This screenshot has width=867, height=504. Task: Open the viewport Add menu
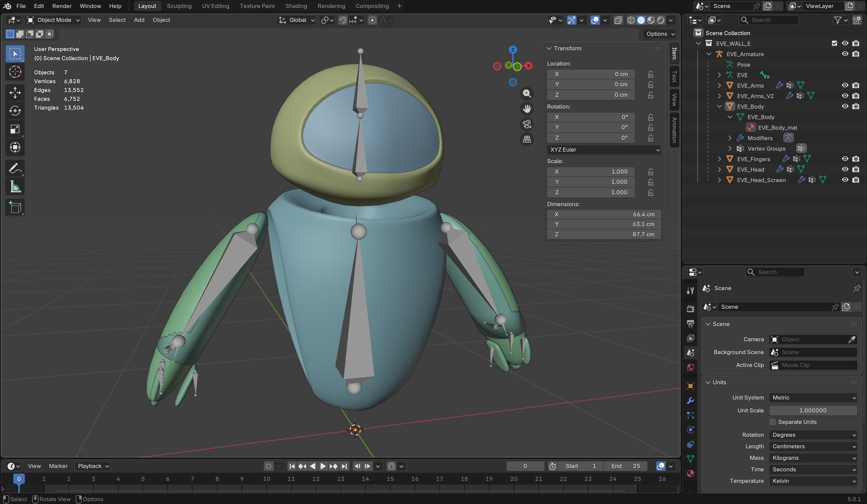click(139, 20)
